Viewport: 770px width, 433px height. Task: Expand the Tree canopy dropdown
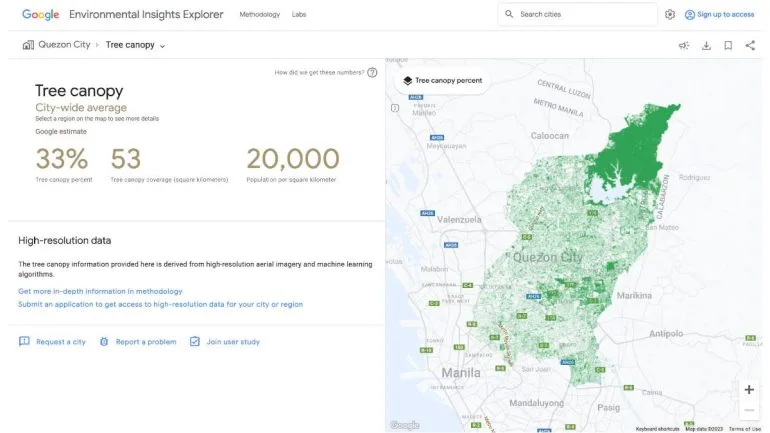(x=135, y=45)
